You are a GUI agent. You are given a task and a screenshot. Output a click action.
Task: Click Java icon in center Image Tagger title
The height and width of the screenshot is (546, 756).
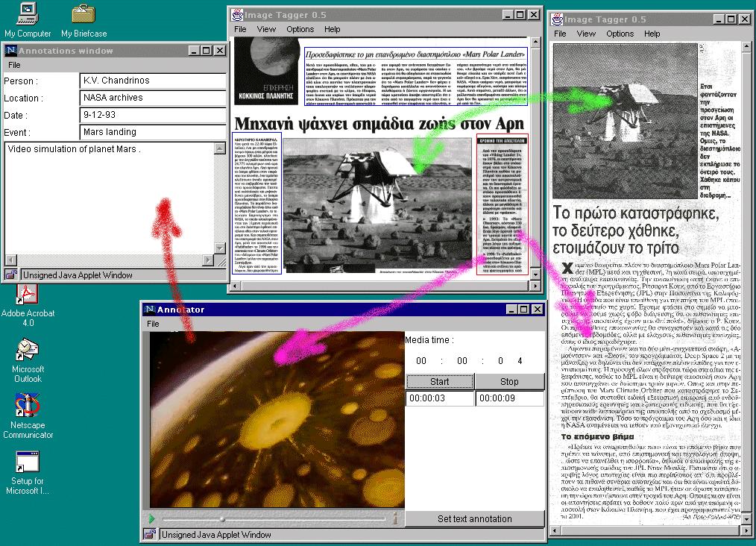[237, 15]
